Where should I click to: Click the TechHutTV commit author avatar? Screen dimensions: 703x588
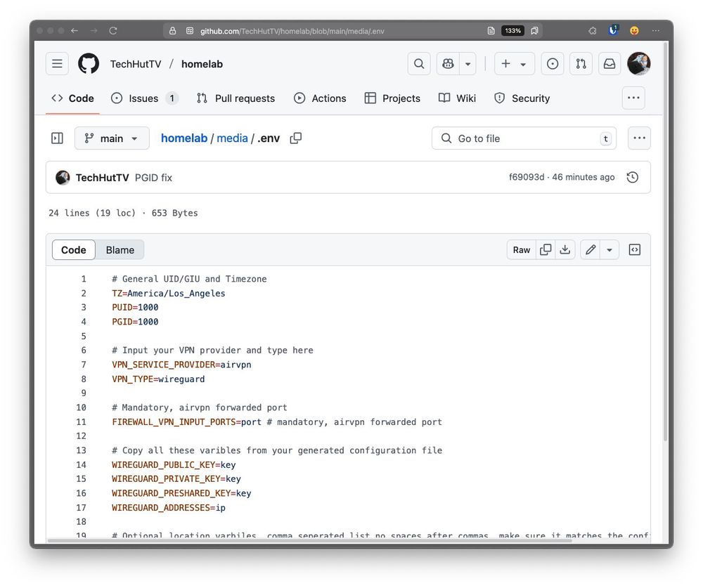[63, 178]
